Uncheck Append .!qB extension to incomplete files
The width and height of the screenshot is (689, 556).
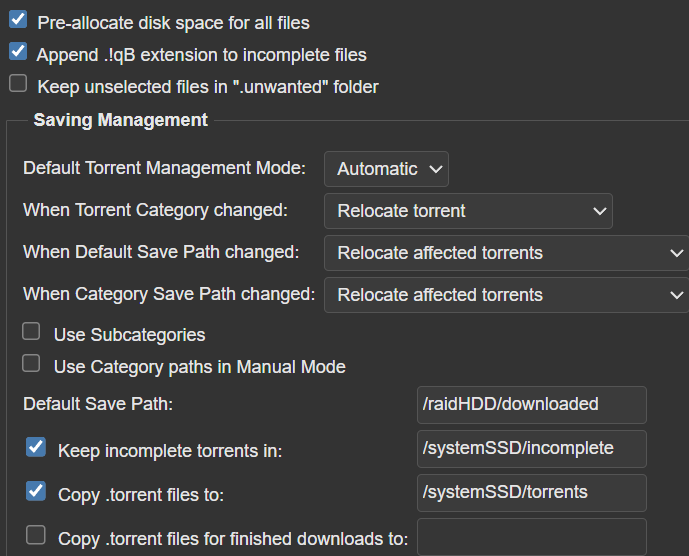(18, 52)
